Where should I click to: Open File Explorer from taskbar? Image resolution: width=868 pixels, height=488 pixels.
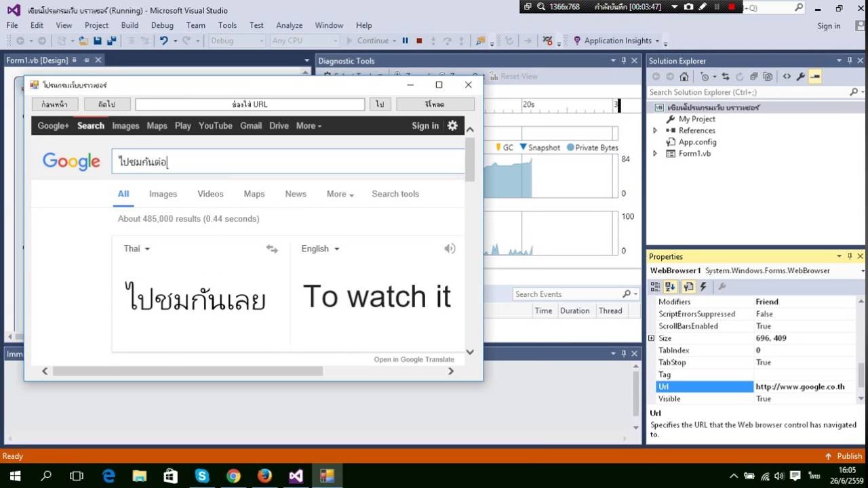[x=140, y=476]
